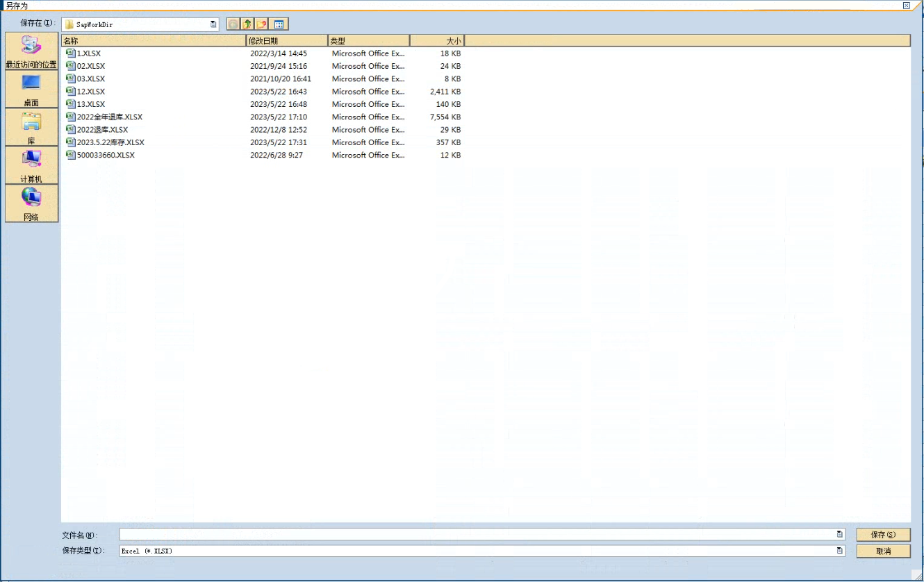The image size is (924, 582).
Task: Expand the 保存类型 file type dropdown
Action: click(x=840, y=551)
